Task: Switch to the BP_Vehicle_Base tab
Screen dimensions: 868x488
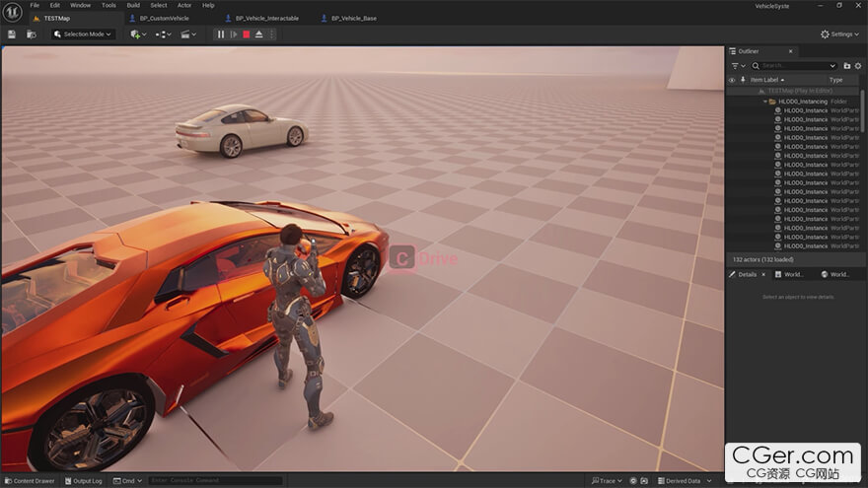Action: coord(354,19)
